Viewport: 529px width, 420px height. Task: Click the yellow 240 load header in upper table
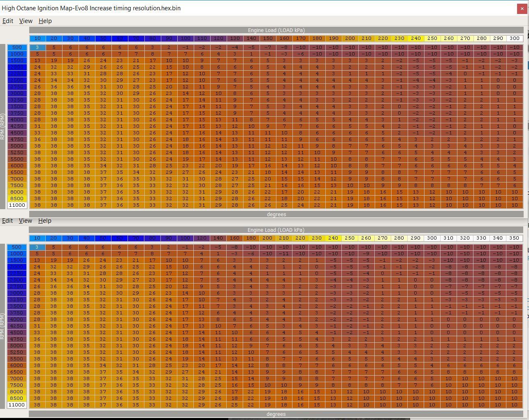pyautogui.click(x=415, y=38)
